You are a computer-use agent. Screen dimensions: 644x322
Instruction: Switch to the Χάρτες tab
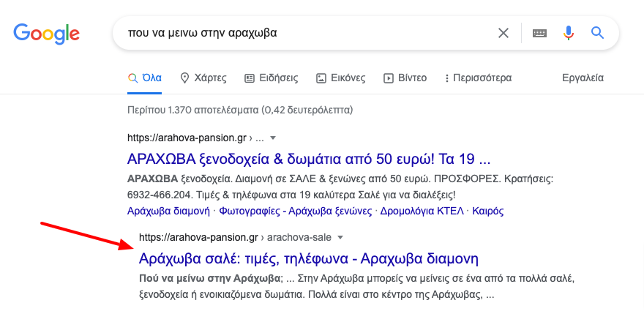pyautogui.click(x=203, y=78)
